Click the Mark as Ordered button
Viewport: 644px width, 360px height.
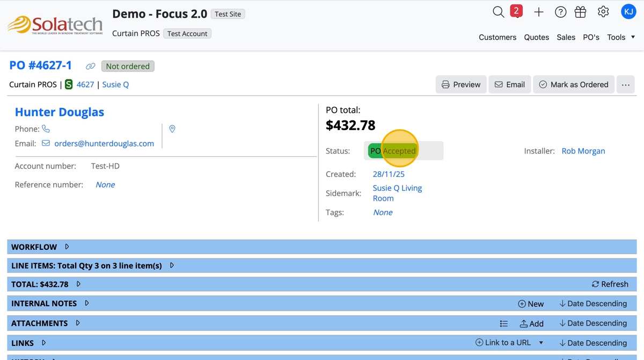coord(573,84)
